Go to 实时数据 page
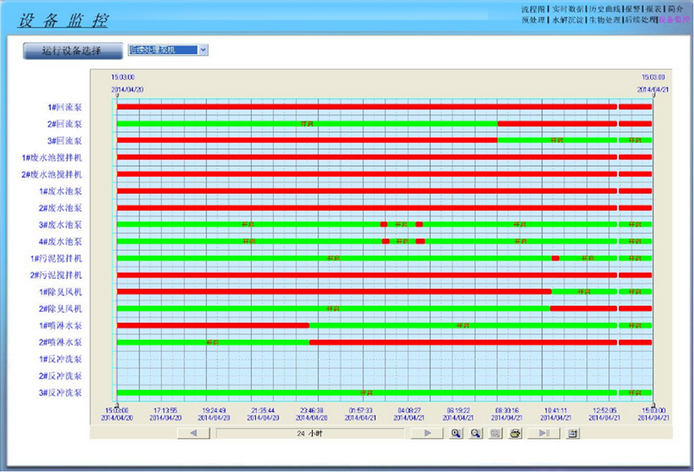This screenshot has height=472, width=694. pos(568,8)
